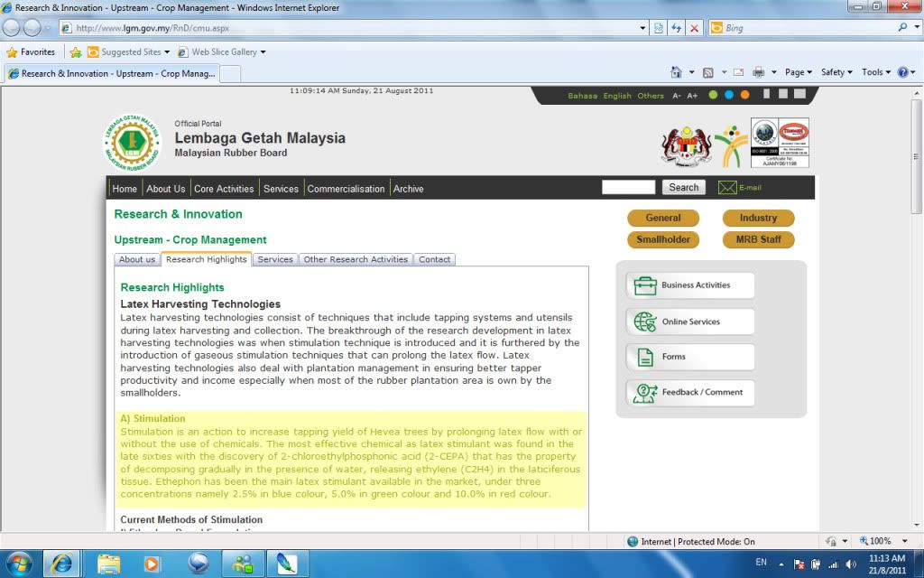Open dropdown arrow next to Print icon
Image resolution: width=924 pixels, height=578 pixels.
tap(773, 72)
